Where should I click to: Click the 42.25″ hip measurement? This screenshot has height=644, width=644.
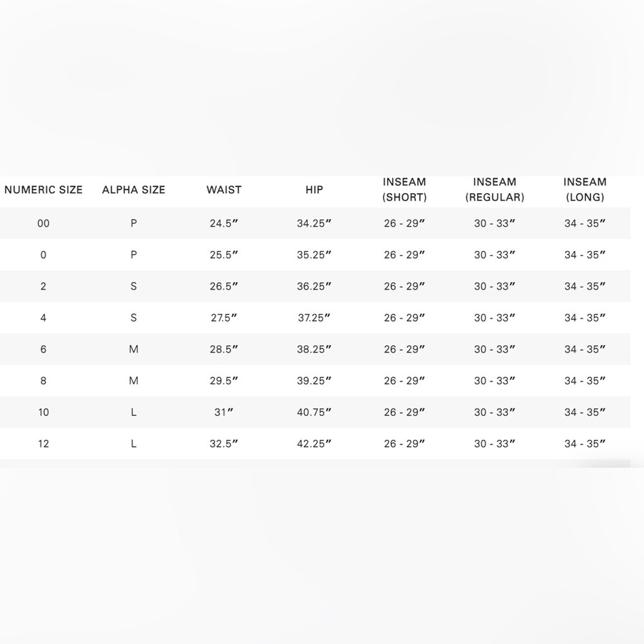[314, 444]
